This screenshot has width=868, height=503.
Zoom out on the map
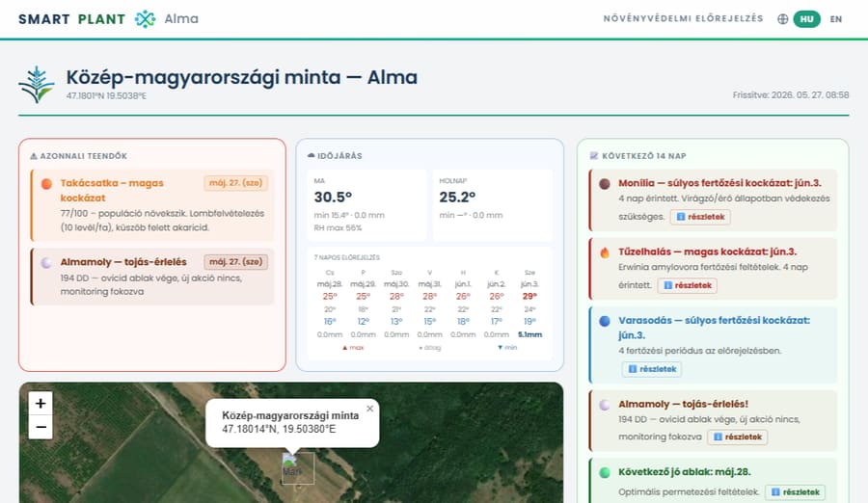(x=41, y=427)
